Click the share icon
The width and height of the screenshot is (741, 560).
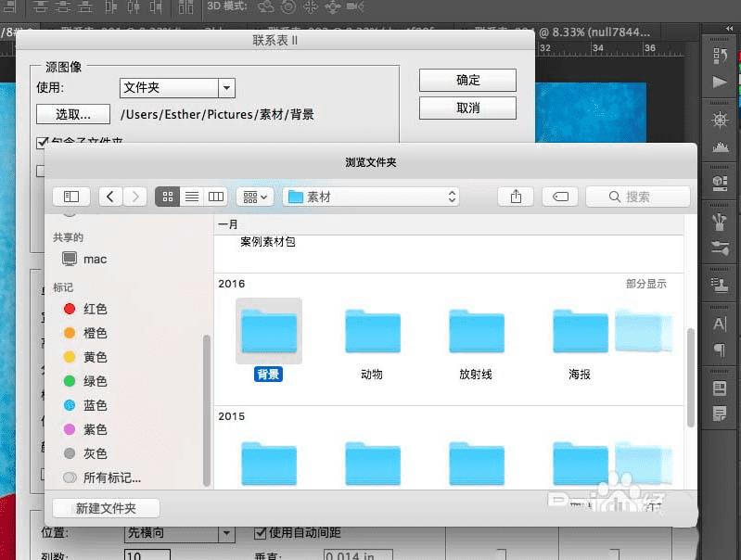516,197
